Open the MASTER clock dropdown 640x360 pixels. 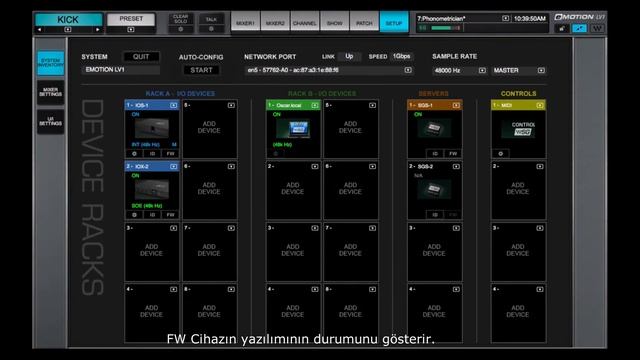[x=541, y=71]
